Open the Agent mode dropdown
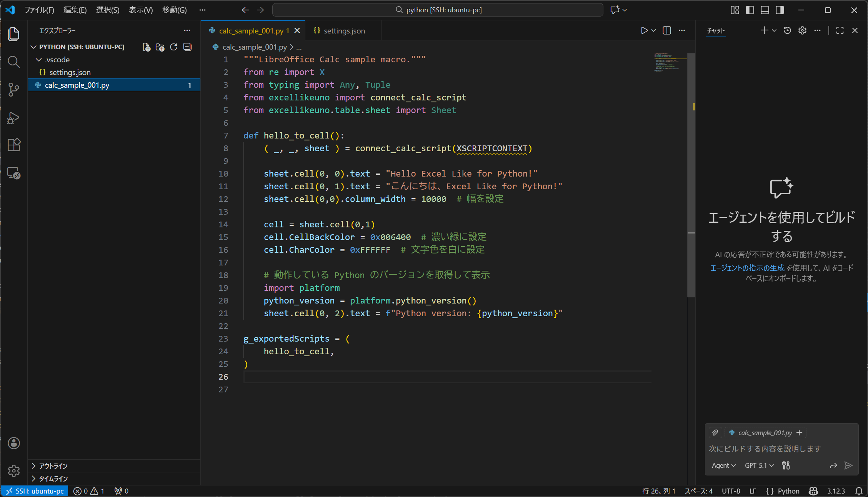 point(723,465)
